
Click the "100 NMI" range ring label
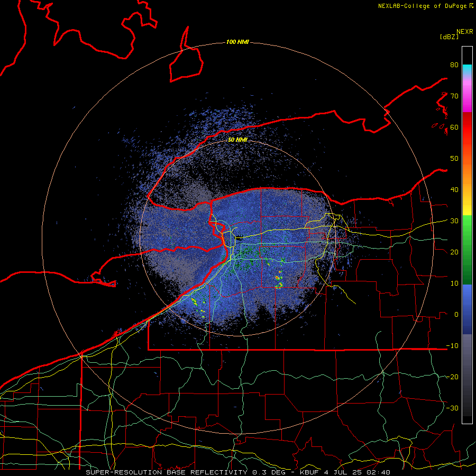237,42
